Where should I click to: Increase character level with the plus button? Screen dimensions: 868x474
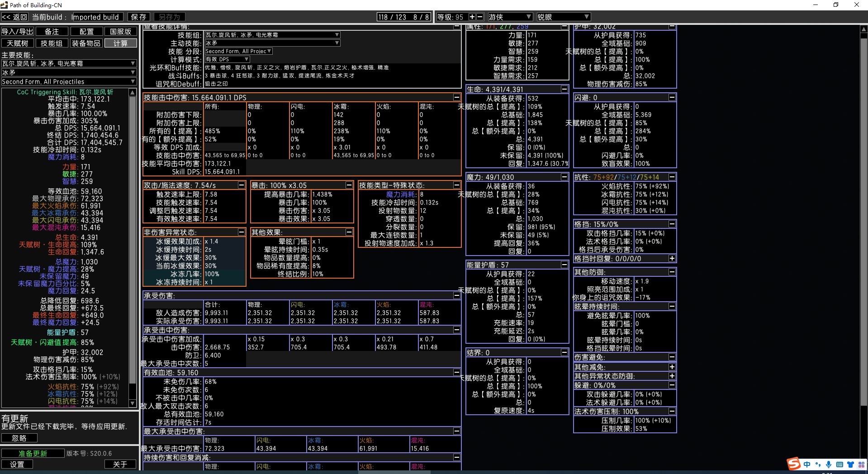[472, 17]
